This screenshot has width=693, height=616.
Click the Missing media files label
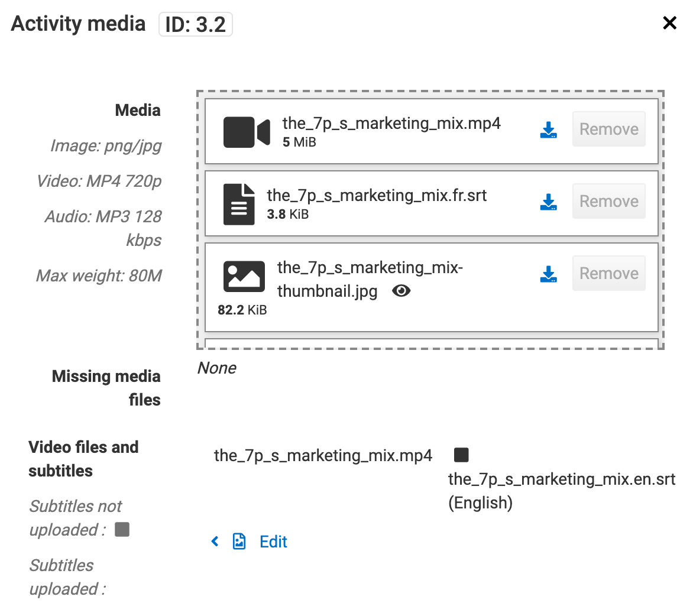pyautogui.click(x=106, y=388)
